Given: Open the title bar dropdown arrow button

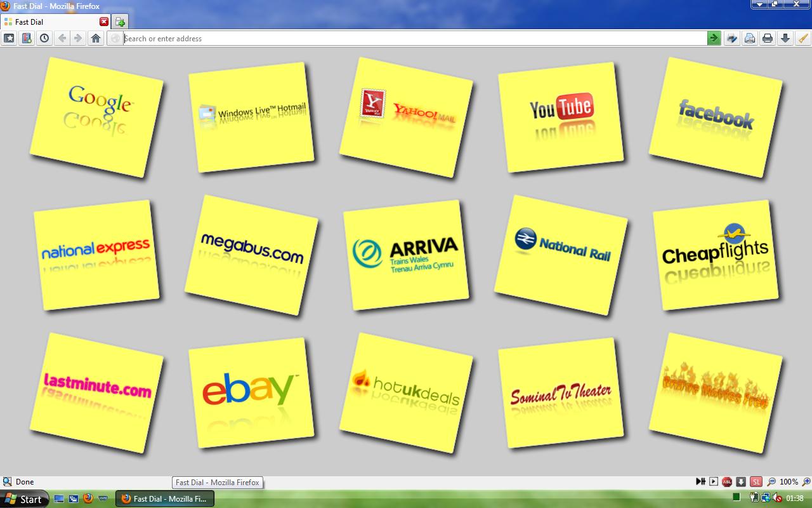Looking at the screenshot, I should click(759, 4).
